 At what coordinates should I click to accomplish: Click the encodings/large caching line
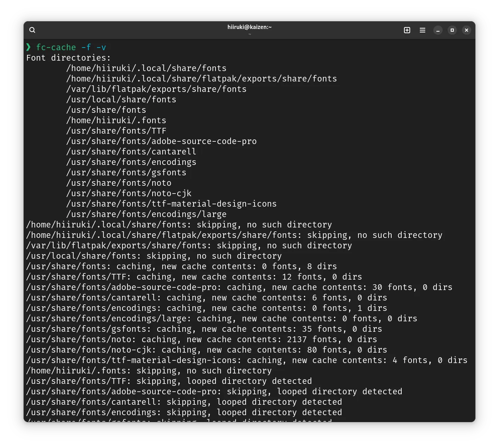click(x=222, y=319)
